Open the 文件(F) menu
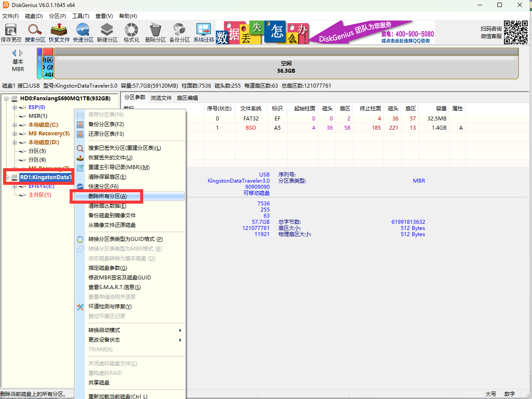Screen dimensions: 532x399 coord(11,16)
